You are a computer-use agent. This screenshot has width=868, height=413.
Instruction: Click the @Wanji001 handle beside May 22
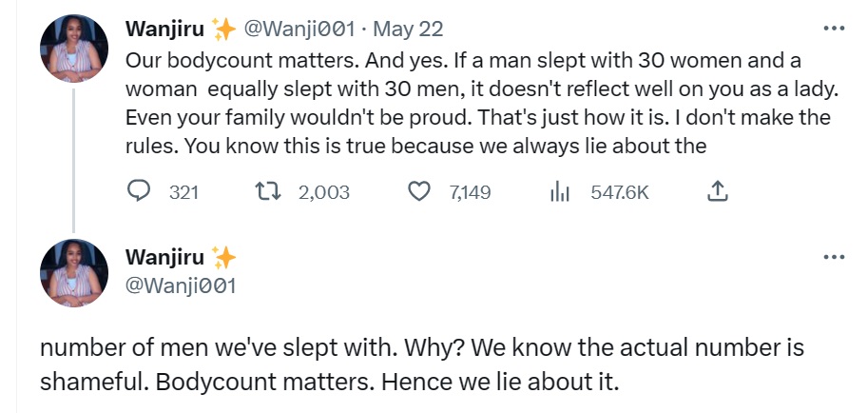point(298,29)
